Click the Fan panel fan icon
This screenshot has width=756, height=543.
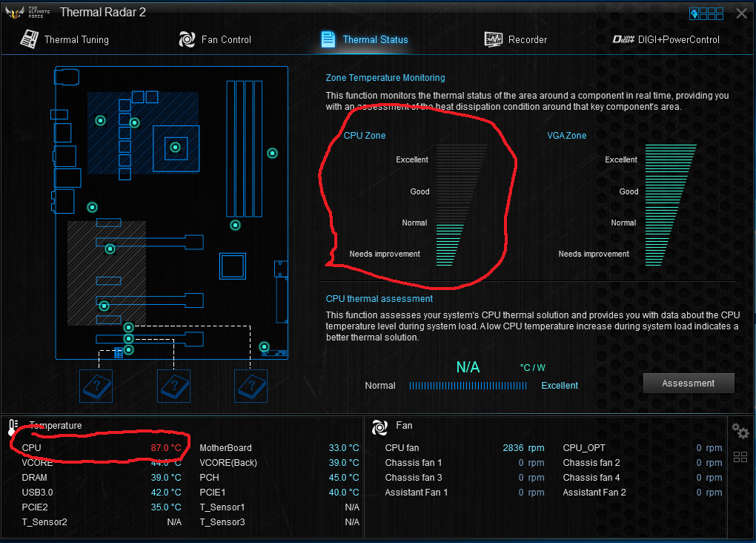tap(379, 427)
